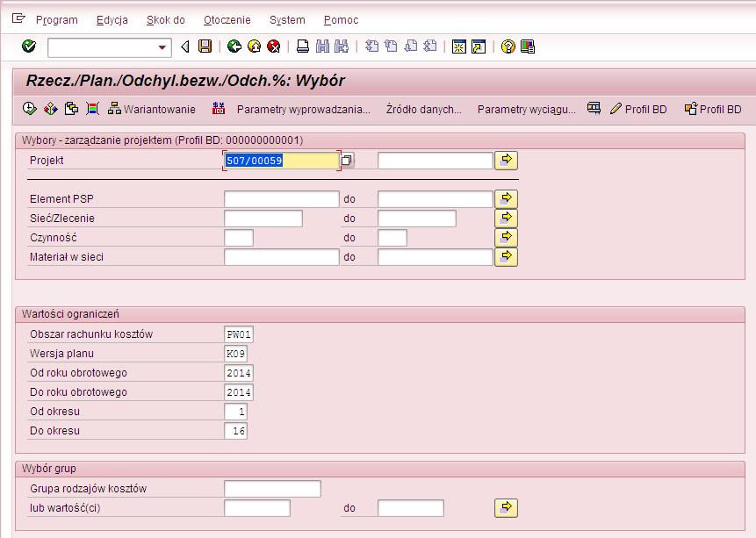The height and width of the screenshot is (538, 756).
Task: Click the Find Next binoculars-plus icon
Action: click(342, 47)
